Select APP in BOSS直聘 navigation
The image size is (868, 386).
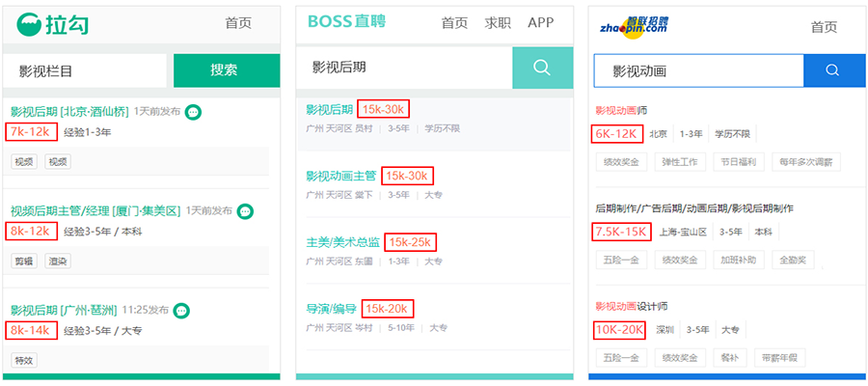point(540,23)
